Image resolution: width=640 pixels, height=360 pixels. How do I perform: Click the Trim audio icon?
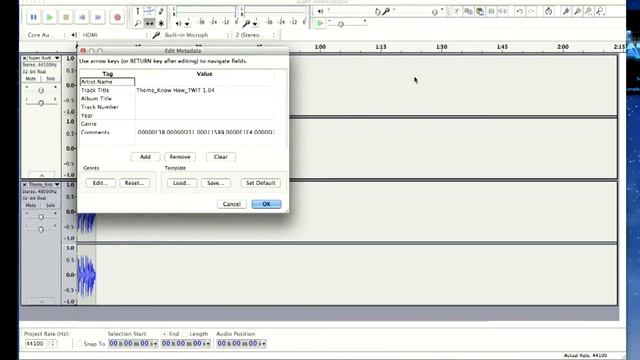tap(491, 11)
